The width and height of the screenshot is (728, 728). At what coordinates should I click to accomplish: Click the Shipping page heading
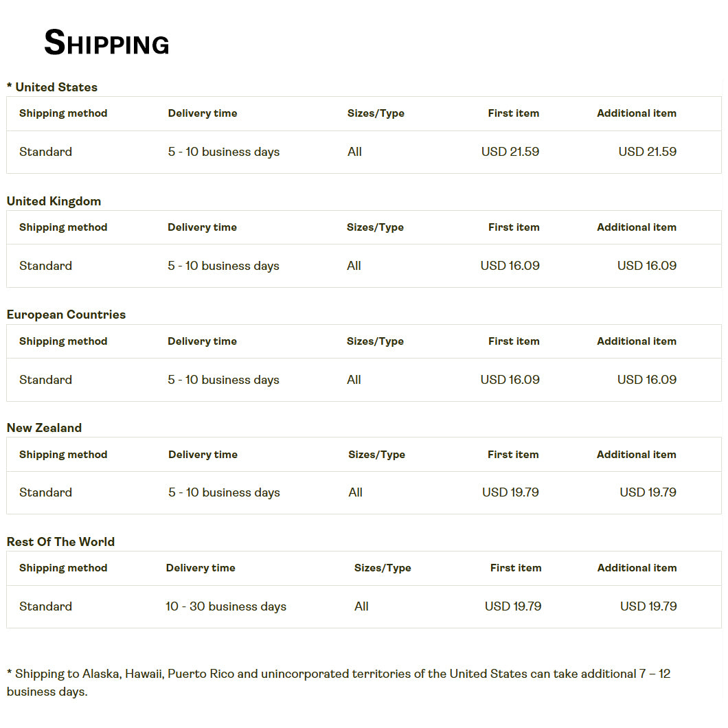tap(106, 43)
